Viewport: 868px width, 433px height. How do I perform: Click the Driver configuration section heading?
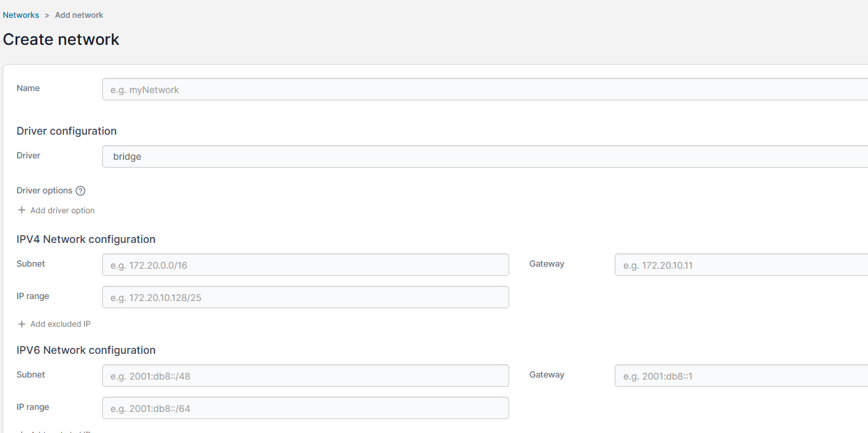click(x=67, y=131)
